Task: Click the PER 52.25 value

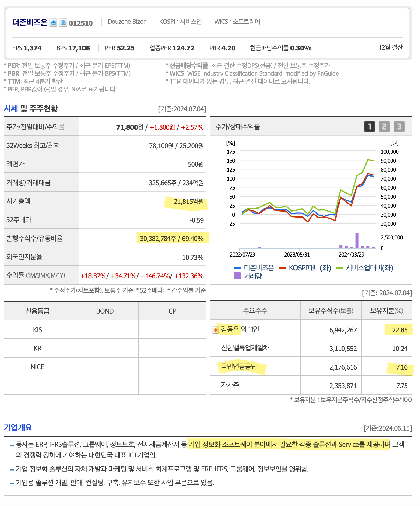Action: point(120,48)
